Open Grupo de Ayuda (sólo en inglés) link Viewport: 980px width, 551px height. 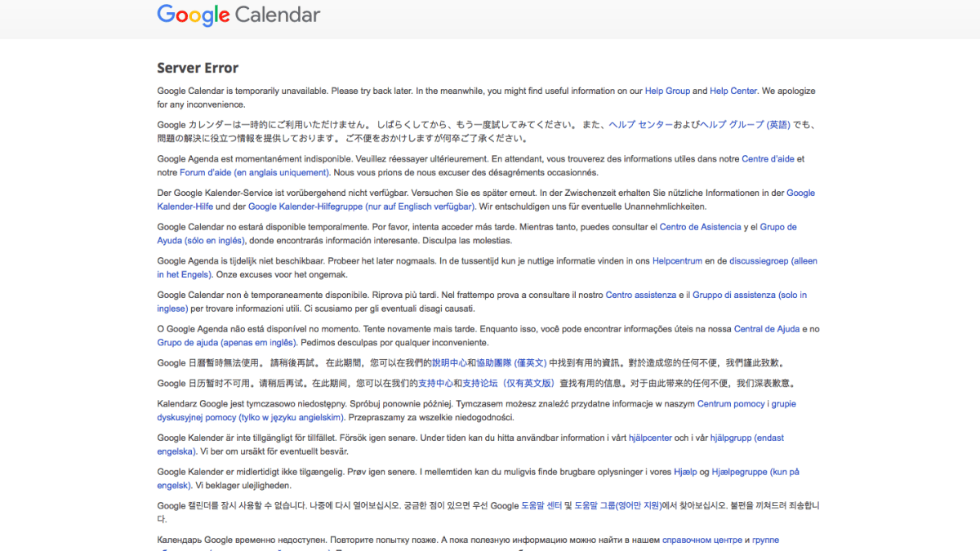[477, 233]
